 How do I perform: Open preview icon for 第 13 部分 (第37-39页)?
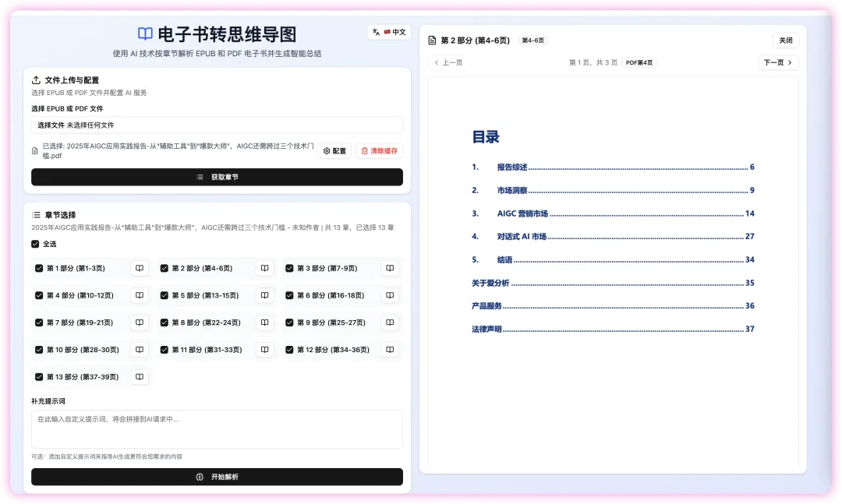[x=139, y=377]
